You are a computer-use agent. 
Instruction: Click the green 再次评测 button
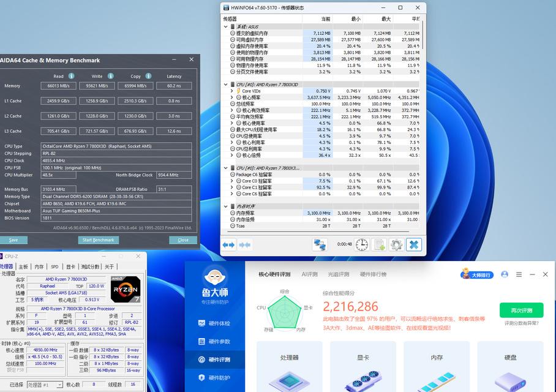click(522, 311)
